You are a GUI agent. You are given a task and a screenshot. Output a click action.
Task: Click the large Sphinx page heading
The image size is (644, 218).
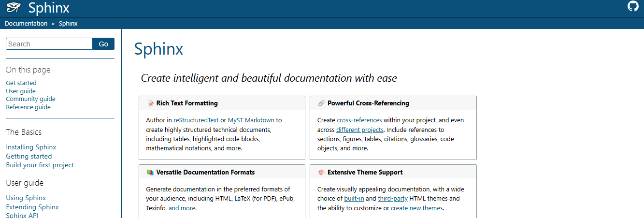click(x=158, y=49)
